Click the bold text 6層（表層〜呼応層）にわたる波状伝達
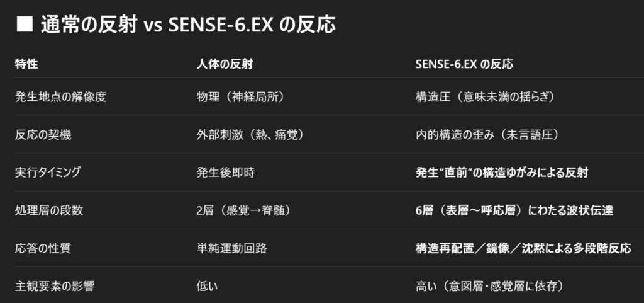The width and height of the screenshot is (644, 303). coord(514,210)
